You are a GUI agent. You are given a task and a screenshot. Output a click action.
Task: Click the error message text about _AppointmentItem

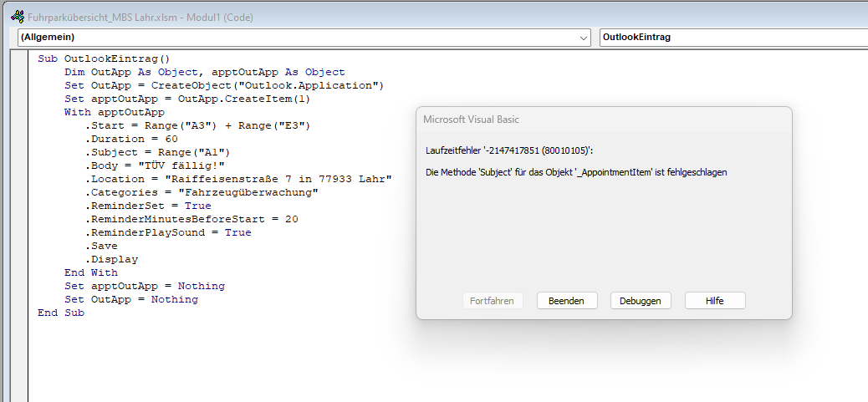(x=576, y=172)
